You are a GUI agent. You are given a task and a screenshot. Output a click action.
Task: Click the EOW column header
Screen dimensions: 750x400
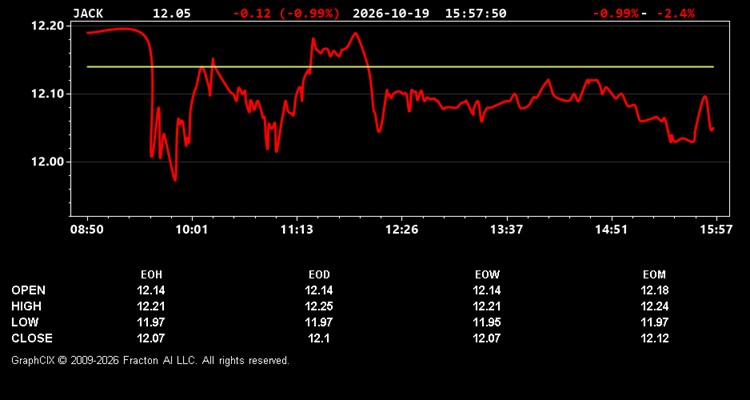pyautogui.click(x=487, y=275)
